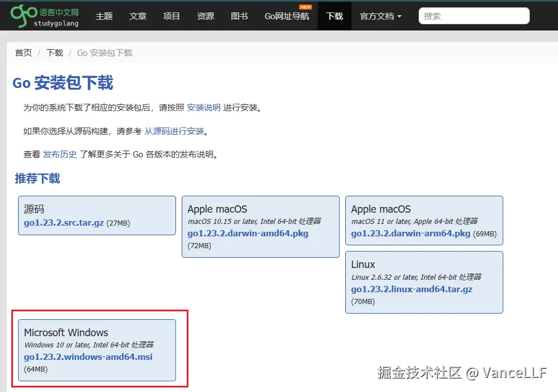Download go1.23.2.darwin-amd64.pkg

pyautogui.click(x=248, y=234)
